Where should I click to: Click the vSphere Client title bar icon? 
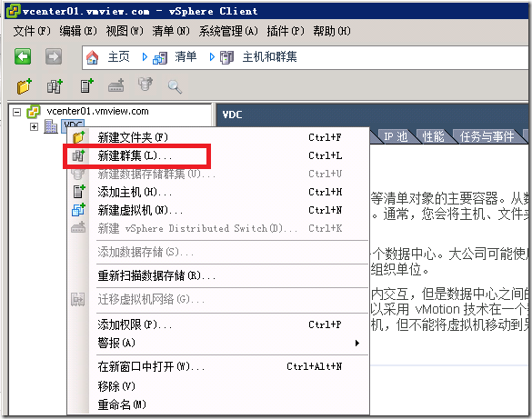click(14, 11)
